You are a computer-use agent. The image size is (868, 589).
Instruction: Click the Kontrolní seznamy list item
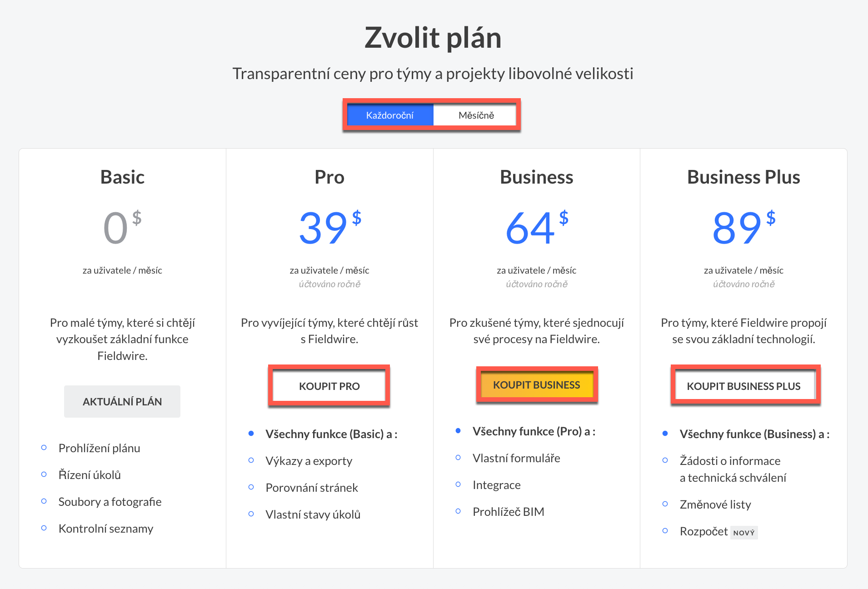(106, 529)
